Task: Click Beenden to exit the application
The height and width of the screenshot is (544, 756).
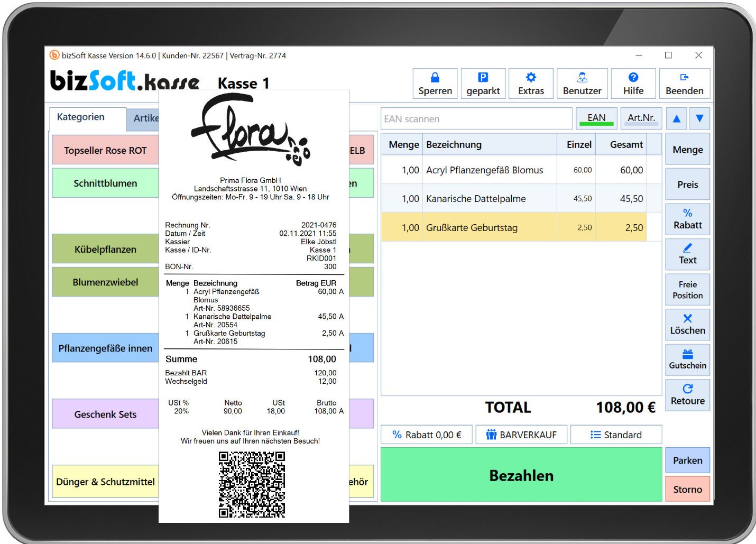Action: tap(684, 84)
